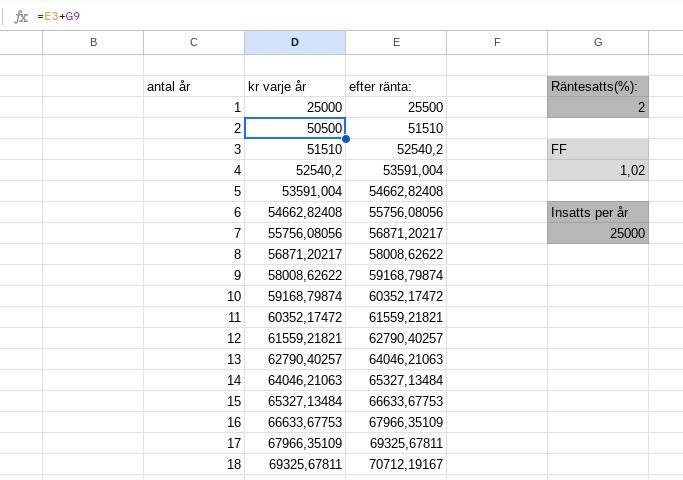Click the cell with 52540,2 in column D
Screen dimensions: 683x480
click(295, 170)
